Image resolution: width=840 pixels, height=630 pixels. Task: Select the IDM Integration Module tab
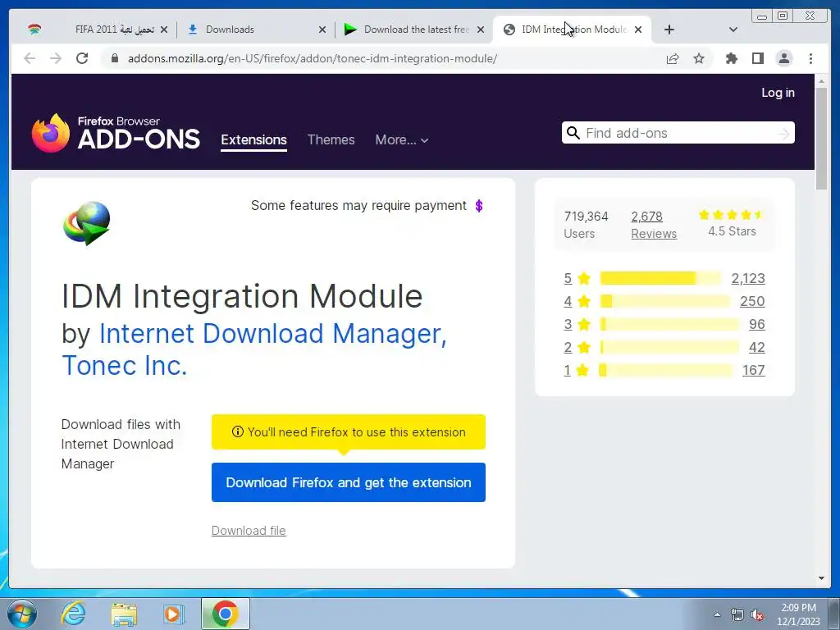coord(572,30)
